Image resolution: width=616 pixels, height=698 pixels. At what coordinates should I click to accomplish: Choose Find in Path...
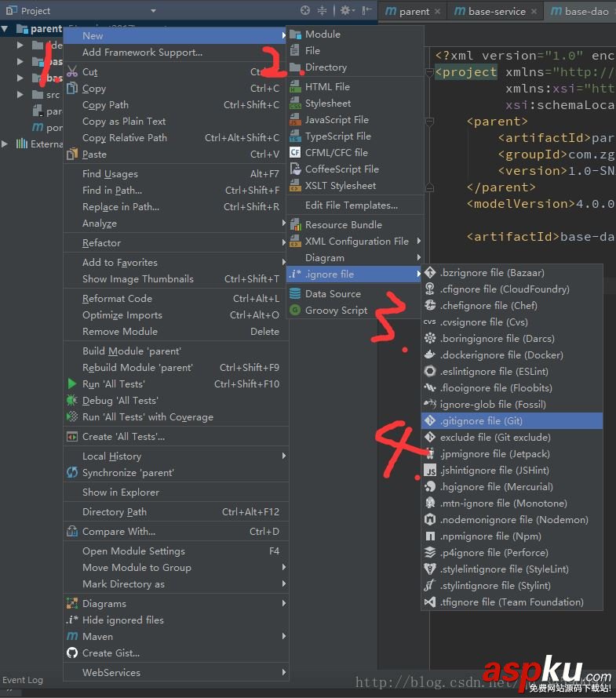[176, 191]
